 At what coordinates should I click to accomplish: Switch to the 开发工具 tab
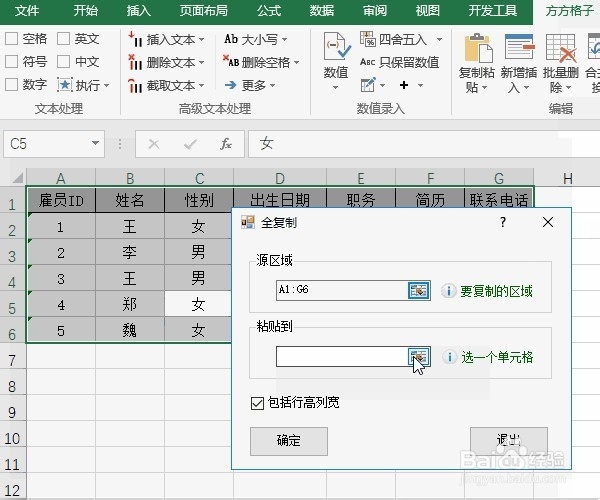coord(493,10)
